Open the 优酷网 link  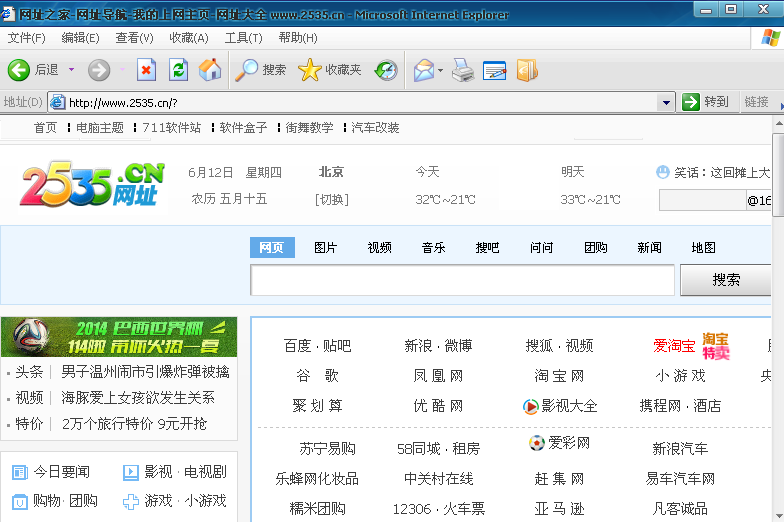click(x=438, y=406)
